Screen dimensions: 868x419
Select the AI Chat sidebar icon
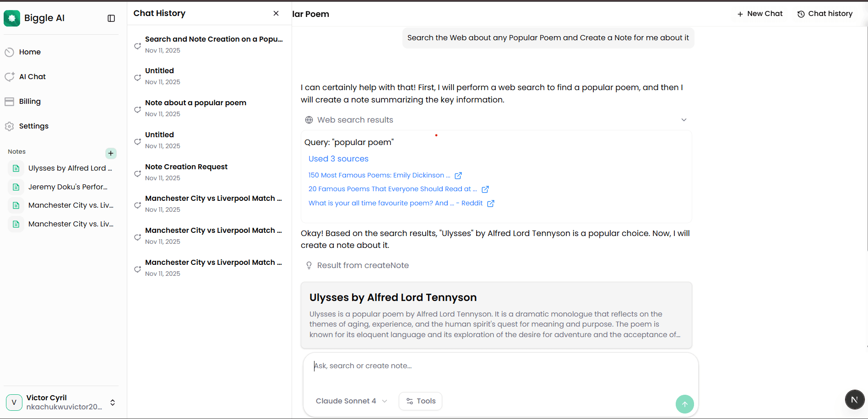(10, 76)
